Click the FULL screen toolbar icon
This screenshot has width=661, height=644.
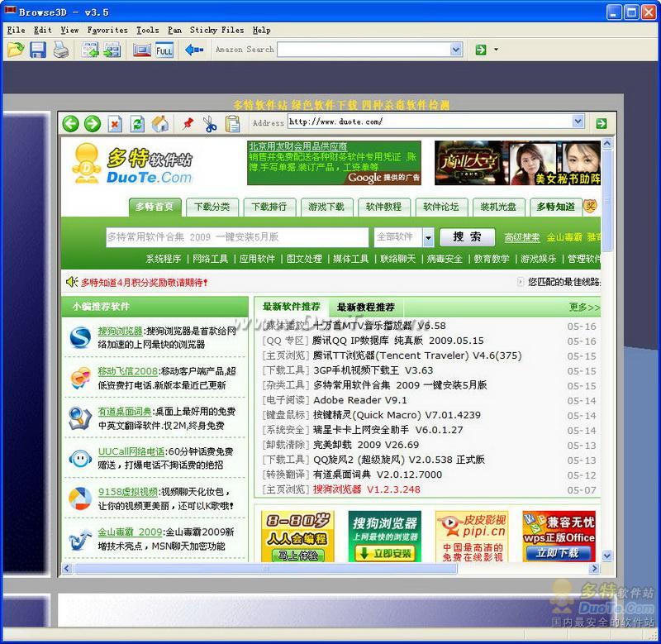tap(164, 50)
